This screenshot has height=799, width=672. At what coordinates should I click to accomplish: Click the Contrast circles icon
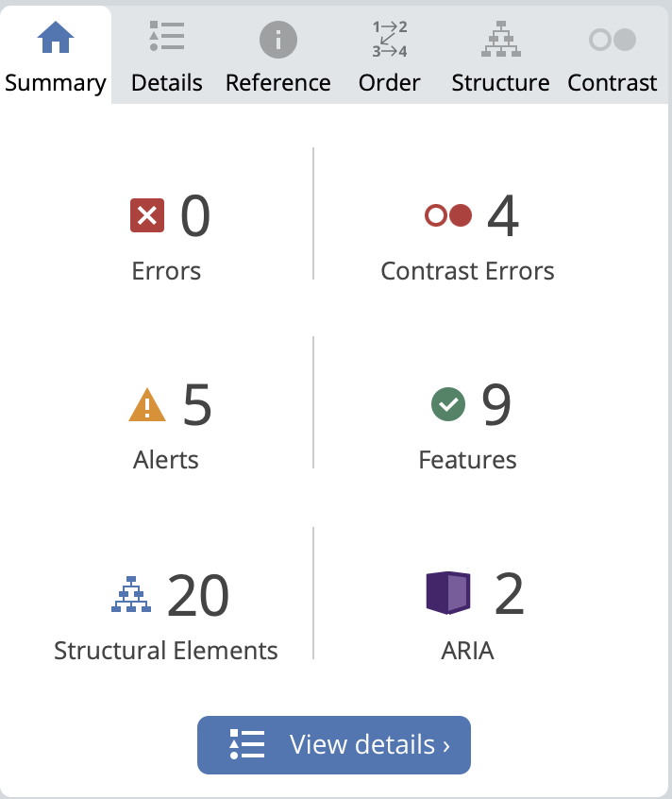click(612, 40)
